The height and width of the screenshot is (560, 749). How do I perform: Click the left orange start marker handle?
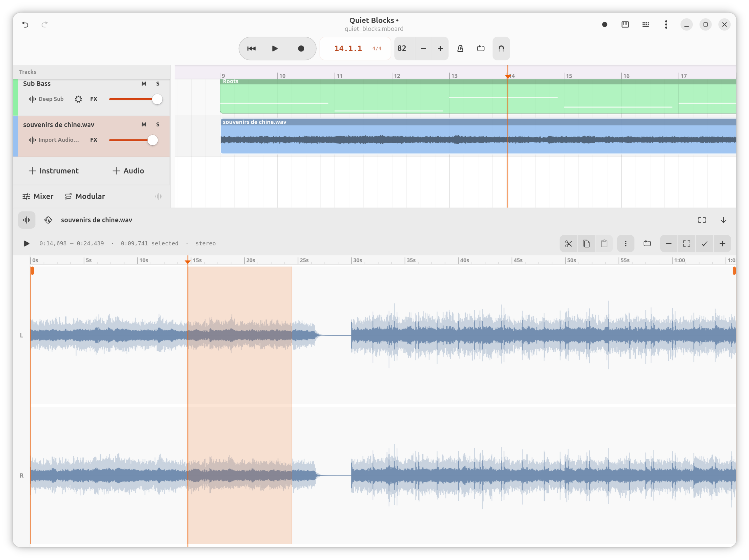tap(32, 271)
